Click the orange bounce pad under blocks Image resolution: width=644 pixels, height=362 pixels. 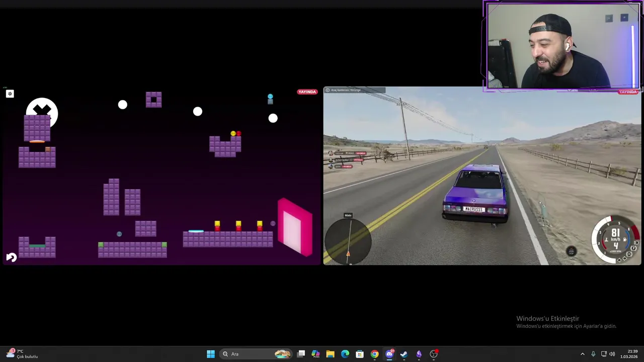[x=37, y=142]
